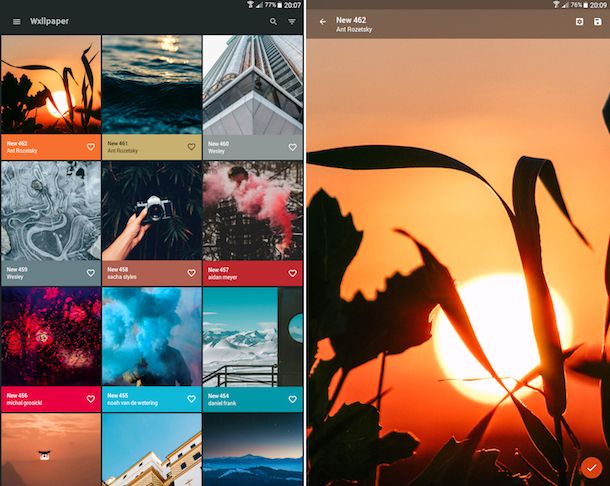Viewport: 610px width, 486px height.
Task: Open the hamburger navigation menu
Action: click(16, 21)
